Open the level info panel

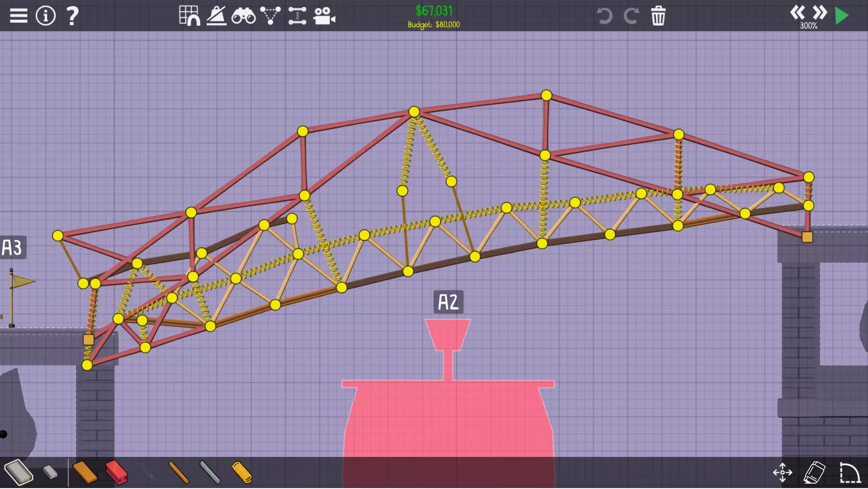[46, 16]
